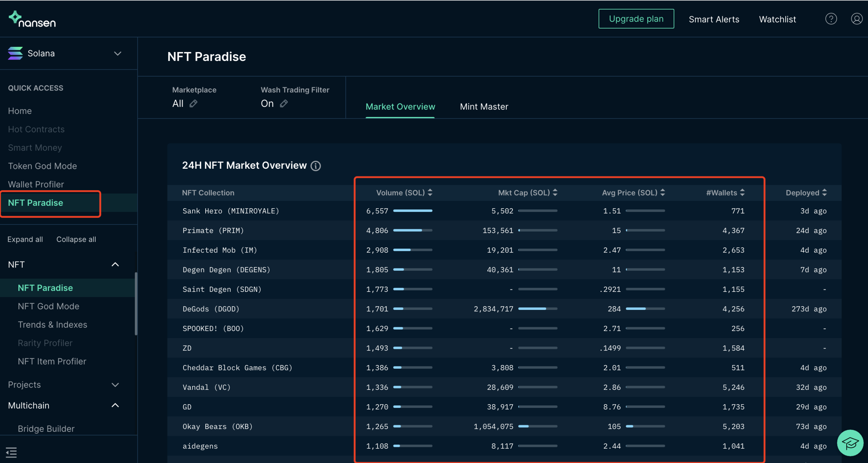Open the Sank Hero (MINIROYALE) collection row
Screen dimensions: 868x463
pyautogui.click(x=231, y=211)
